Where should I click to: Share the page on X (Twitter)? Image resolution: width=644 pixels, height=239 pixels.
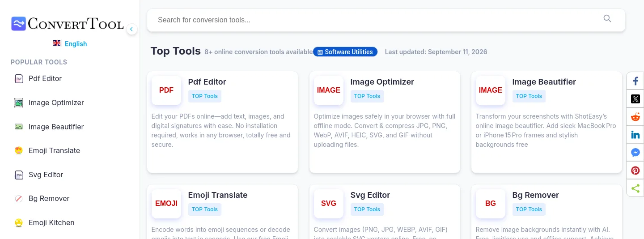click(636, 99)
